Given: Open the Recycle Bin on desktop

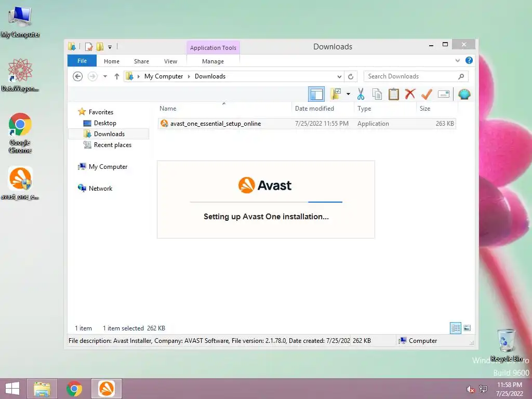Looking at the screenshot, I should coord(506,345).
